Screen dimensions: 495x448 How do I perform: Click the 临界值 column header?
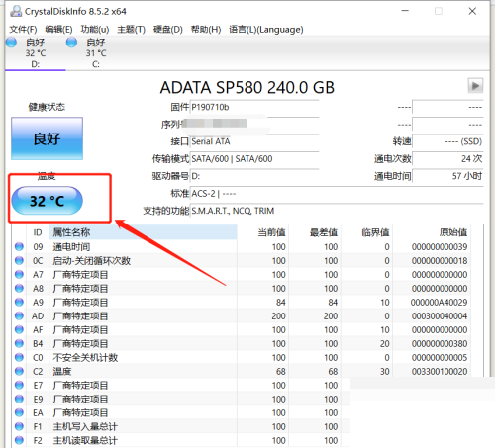click(x=367, y=232)
